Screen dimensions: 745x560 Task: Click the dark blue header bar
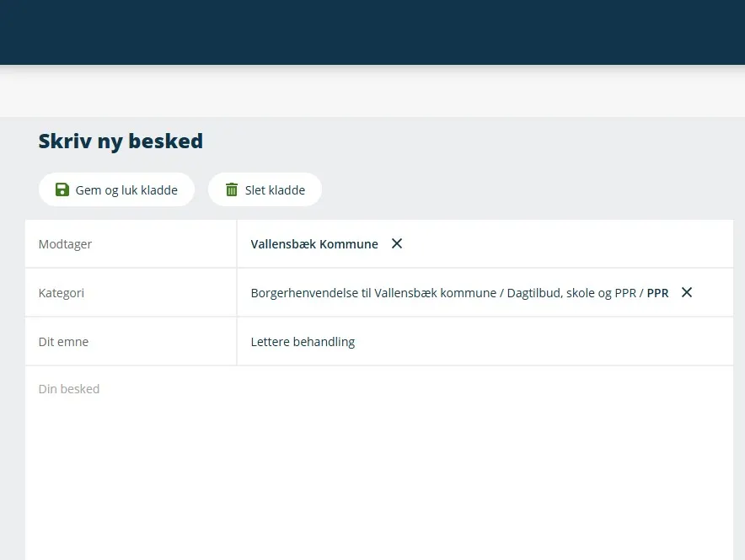372,32
